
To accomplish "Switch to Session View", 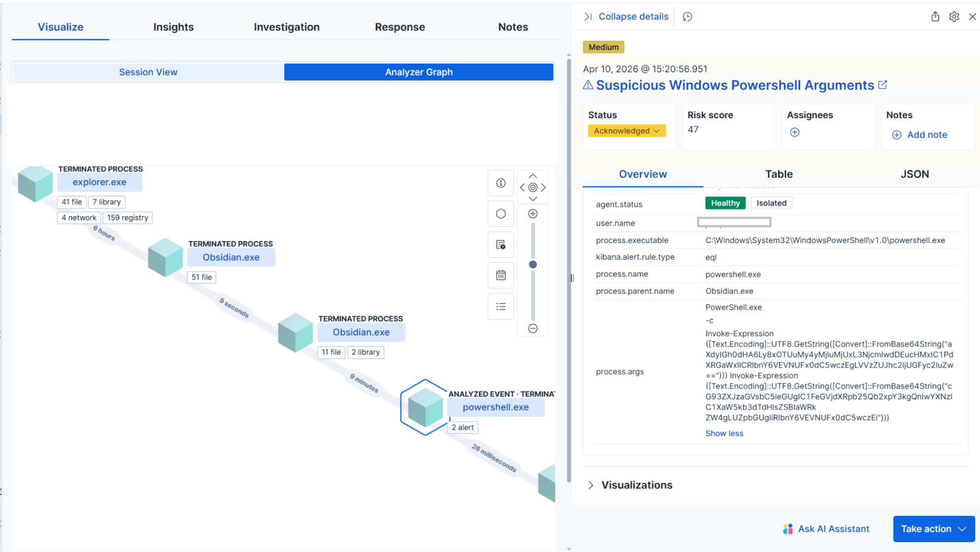I will click(x=148, y=72).
